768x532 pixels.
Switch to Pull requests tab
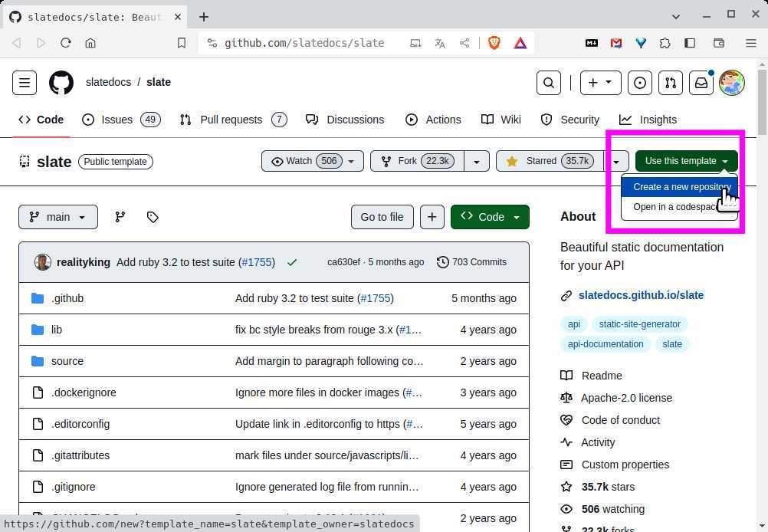click(x=233, y=120)
